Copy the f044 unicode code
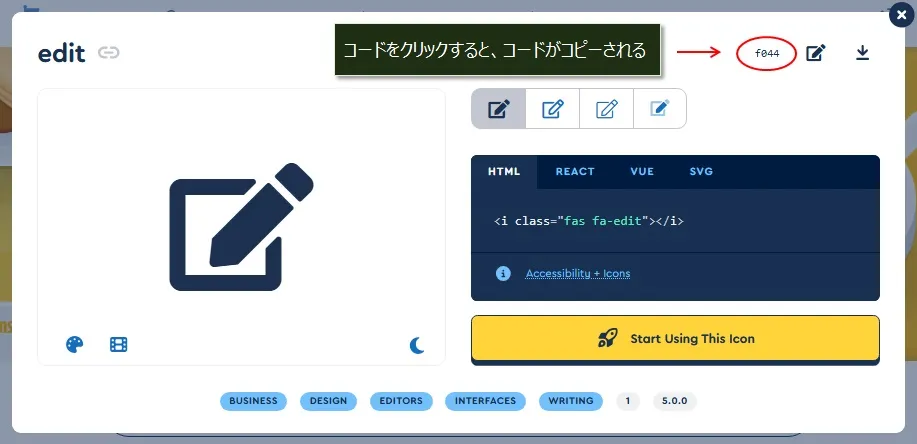This screenshot has width=917, height=444. pos(766,53)
